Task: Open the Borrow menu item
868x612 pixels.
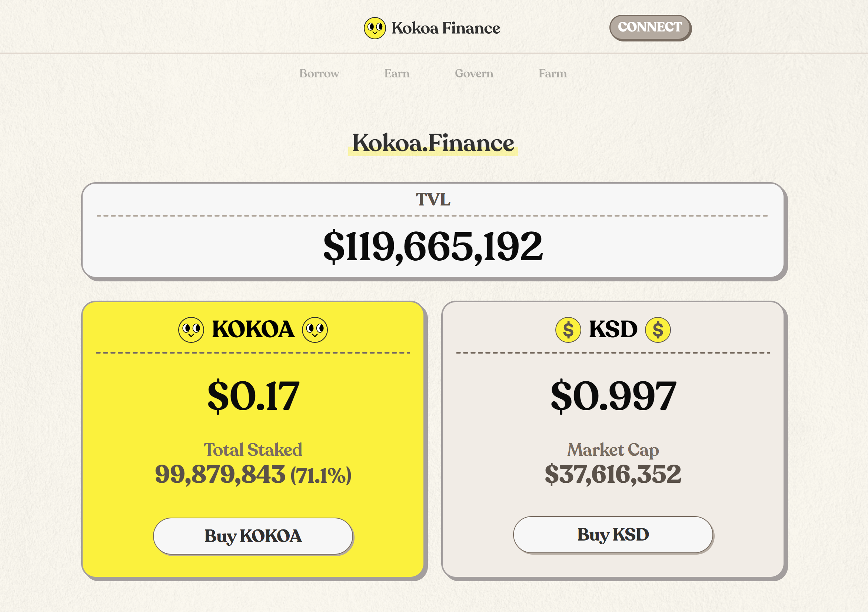Action: [319, 73]
